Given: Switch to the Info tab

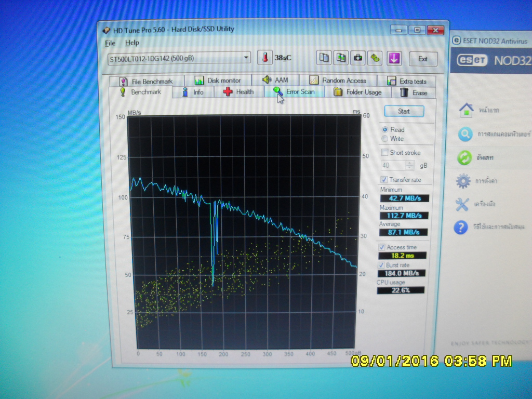Looking at the screenshot, I should click(x=193, y=92).
